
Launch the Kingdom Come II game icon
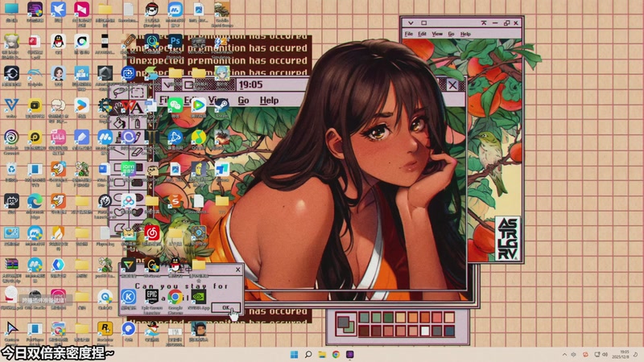point(151,137)
